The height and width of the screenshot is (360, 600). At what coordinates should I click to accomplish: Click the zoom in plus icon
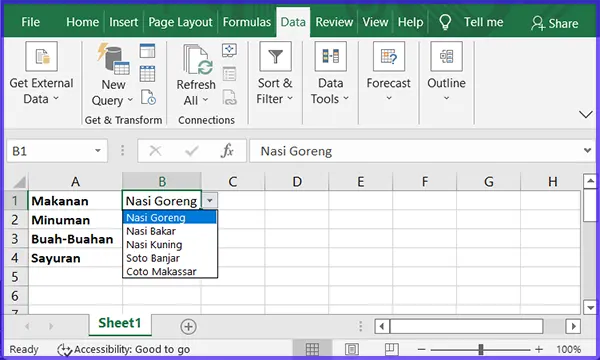click(539, 349)
